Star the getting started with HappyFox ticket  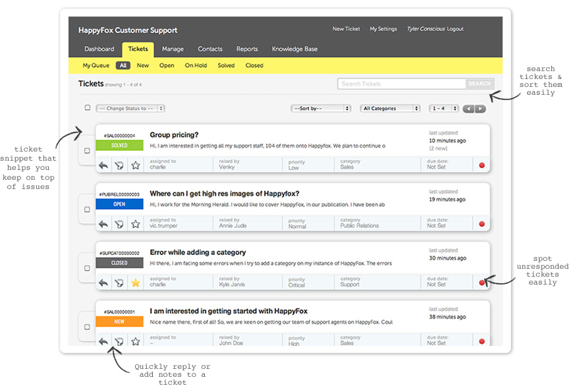(x=136, y=341)
